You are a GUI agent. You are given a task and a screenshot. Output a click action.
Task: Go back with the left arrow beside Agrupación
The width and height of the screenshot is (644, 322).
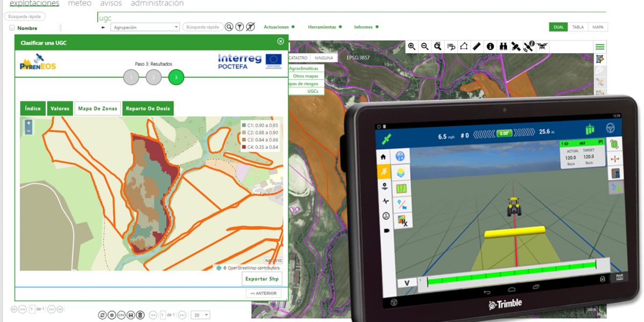(103, 27)
